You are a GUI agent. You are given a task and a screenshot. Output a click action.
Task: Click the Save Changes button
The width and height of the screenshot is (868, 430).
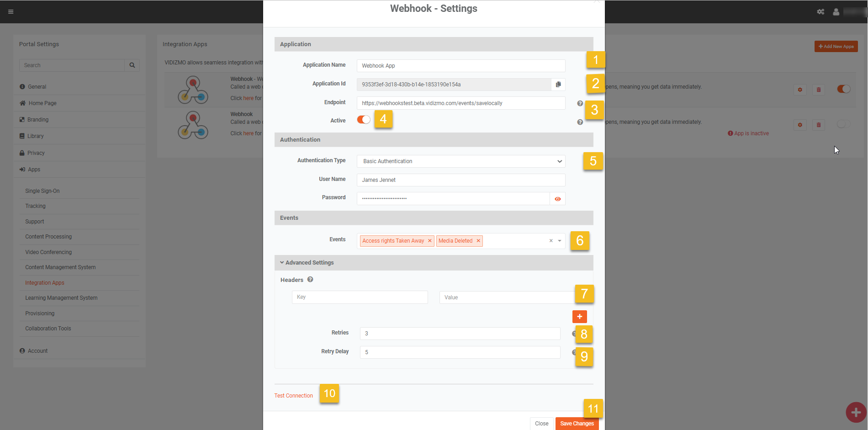(x=577, y=424)
